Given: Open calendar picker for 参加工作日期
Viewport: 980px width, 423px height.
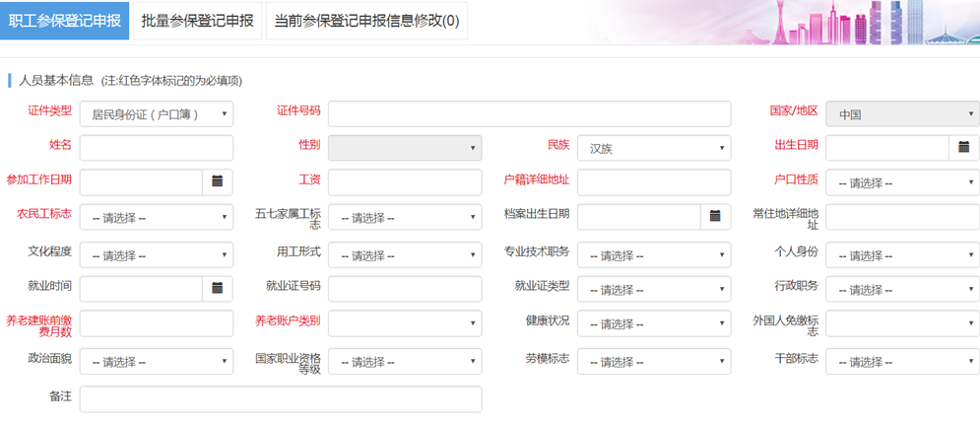Looking at the screenshot, I should 218,182.
